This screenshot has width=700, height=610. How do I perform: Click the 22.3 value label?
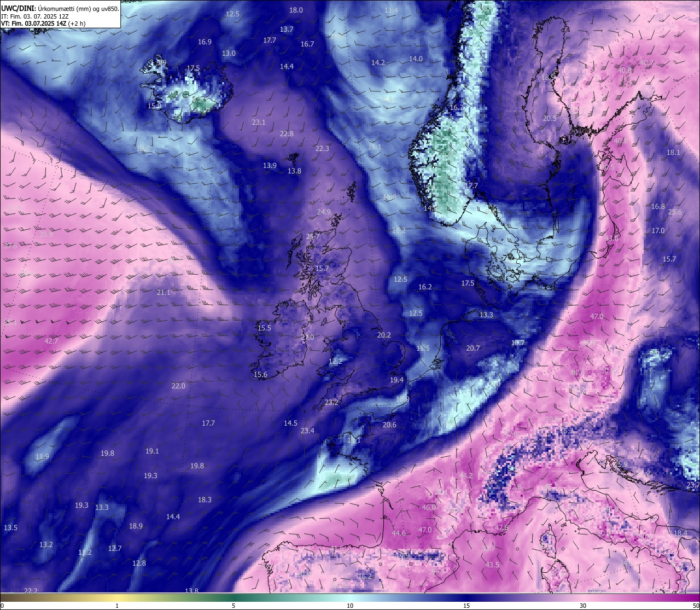322,148
